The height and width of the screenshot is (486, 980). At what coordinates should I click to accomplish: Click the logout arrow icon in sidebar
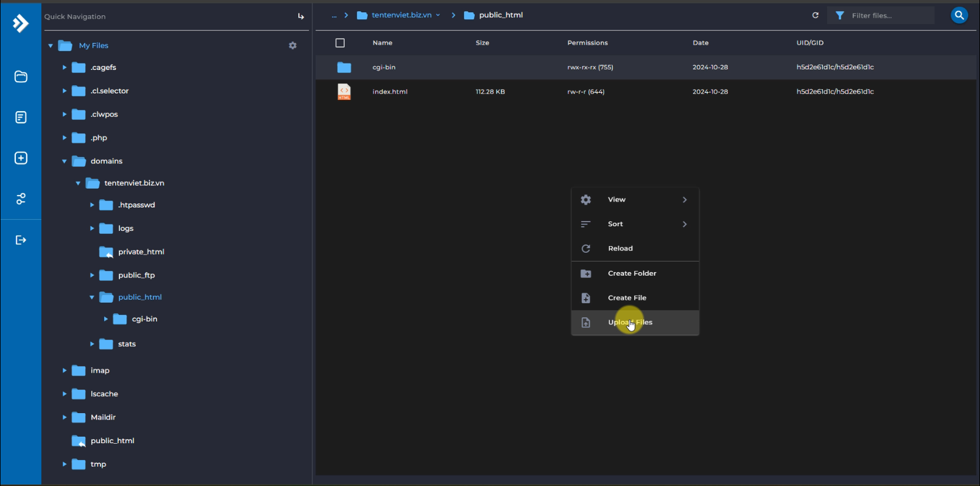click(x=21, y=240)
